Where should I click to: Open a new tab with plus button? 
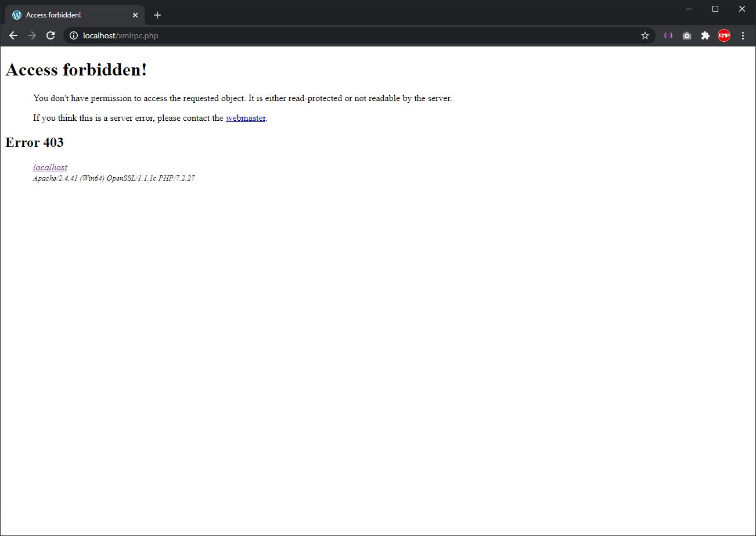[157, 15]
